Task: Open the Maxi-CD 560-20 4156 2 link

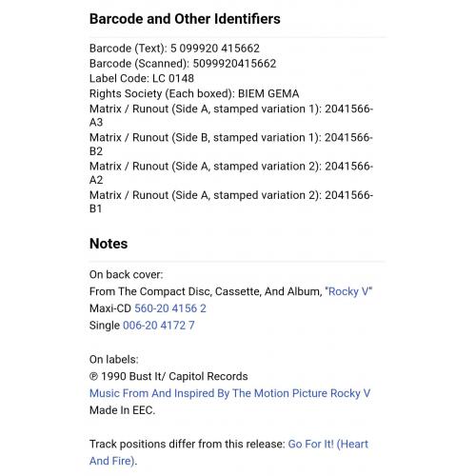Action: click(170, 308)
